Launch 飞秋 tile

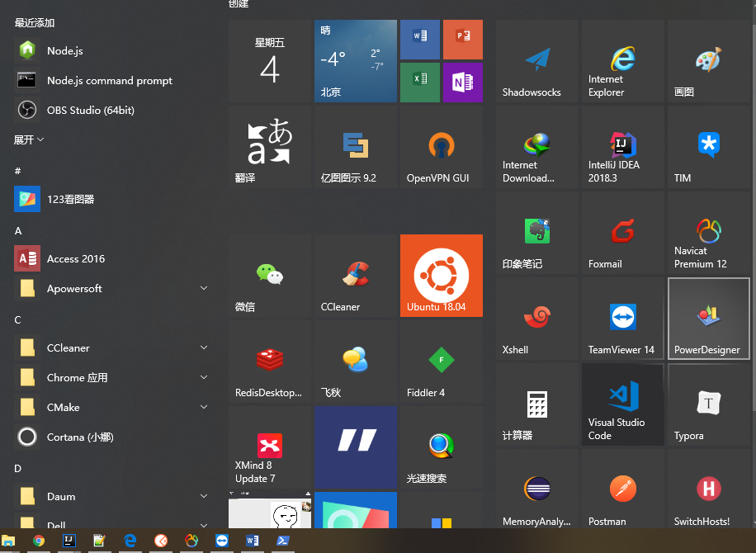pyautogui.click(x=356, y=362)
